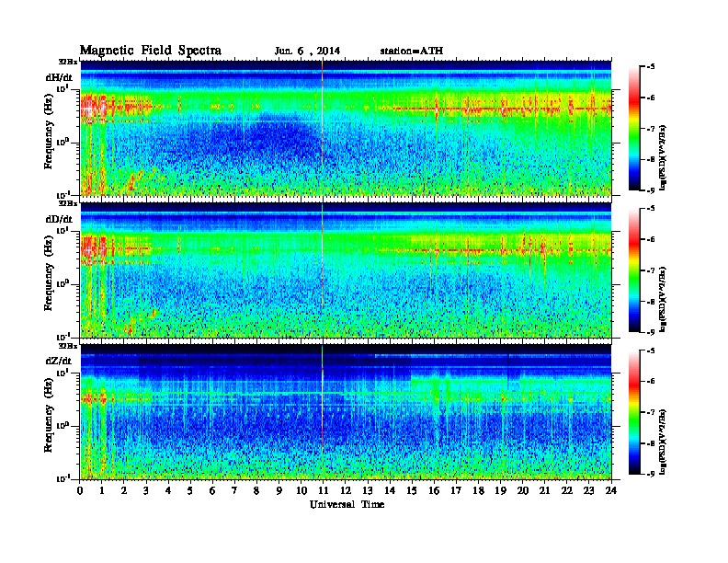The width and height of the screenshot is (728, 563).
Task: Click the dH/dt spectrogram plot area
Action: [x=346, y=128]
